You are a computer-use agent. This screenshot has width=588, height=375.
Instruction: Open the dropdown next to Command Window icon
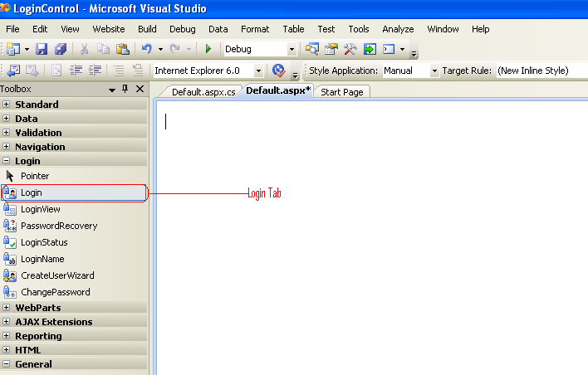tap(402, 49)
